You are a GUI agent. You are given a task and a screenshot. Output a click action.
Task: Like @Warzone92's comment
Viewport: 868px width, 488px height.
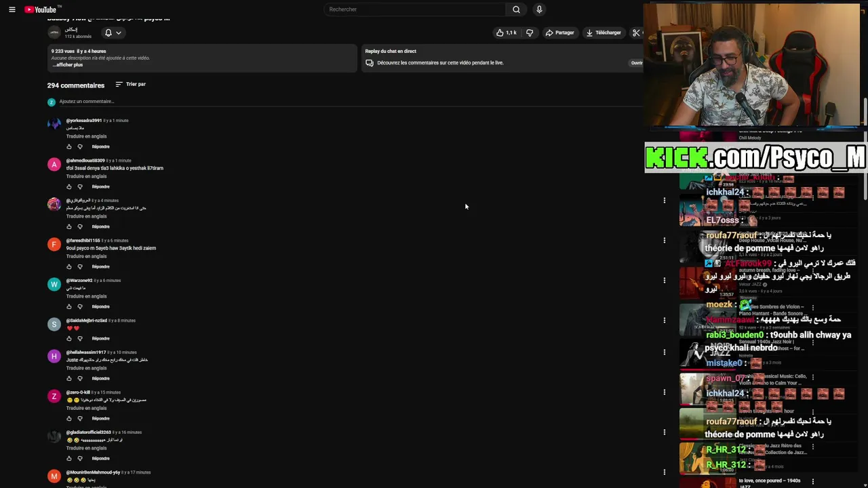point(68,306)
